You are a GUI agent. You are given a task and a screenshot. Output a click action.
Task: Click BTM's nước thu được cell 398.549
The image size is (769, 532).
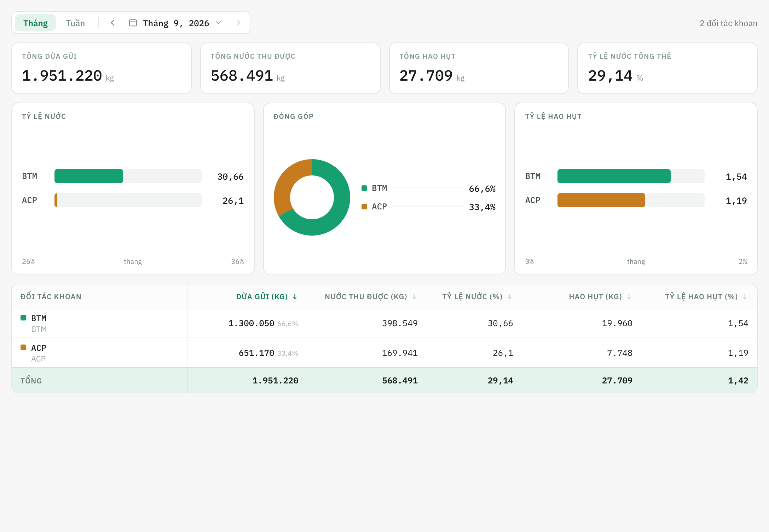click(x=400, y=323)
